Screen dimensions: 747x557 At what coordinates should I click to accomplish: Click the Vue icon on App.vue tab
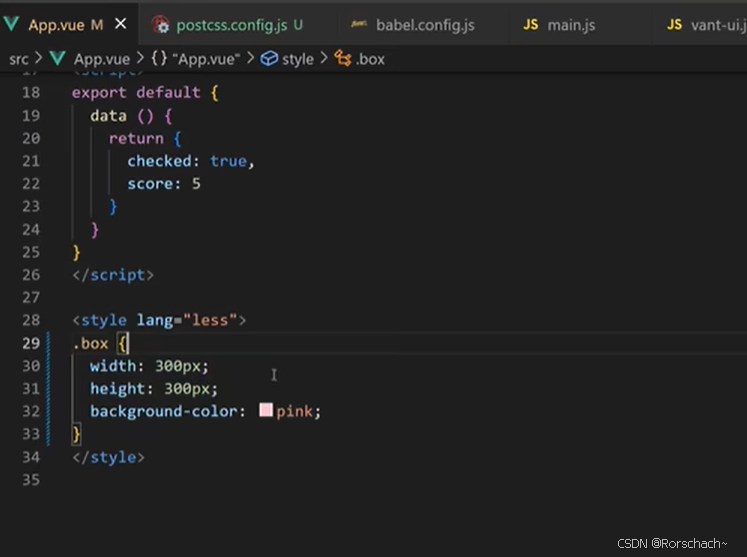coord(11,24)
